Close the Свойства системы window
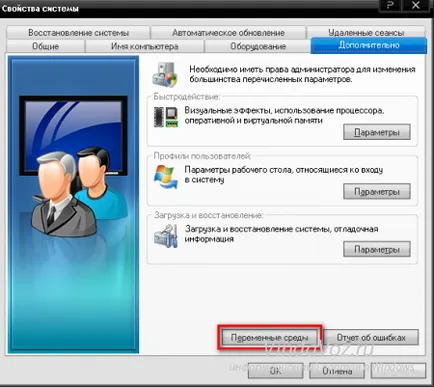Image resolution: width=434 pixels, height=387 pixels. coord(416,5)
